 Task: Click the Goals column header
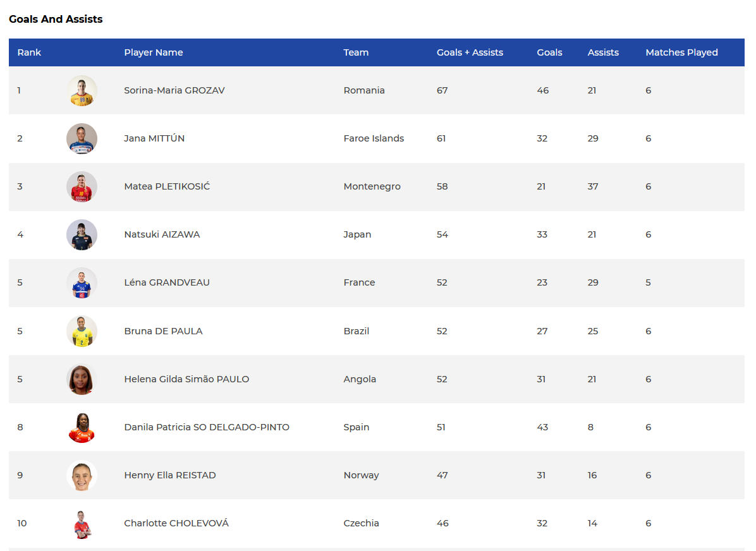[549, 52]
